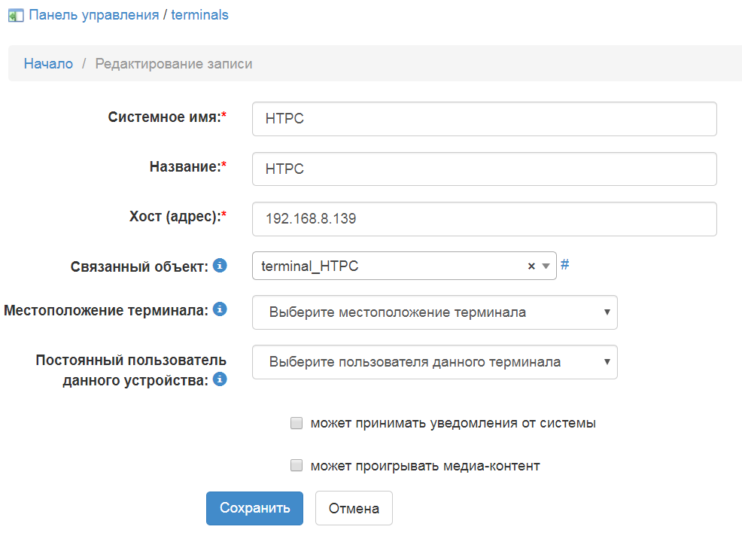Viewport: 742px width, 560px height.
Task: Open object link via the # icon
Action: [x=564, y=265]
